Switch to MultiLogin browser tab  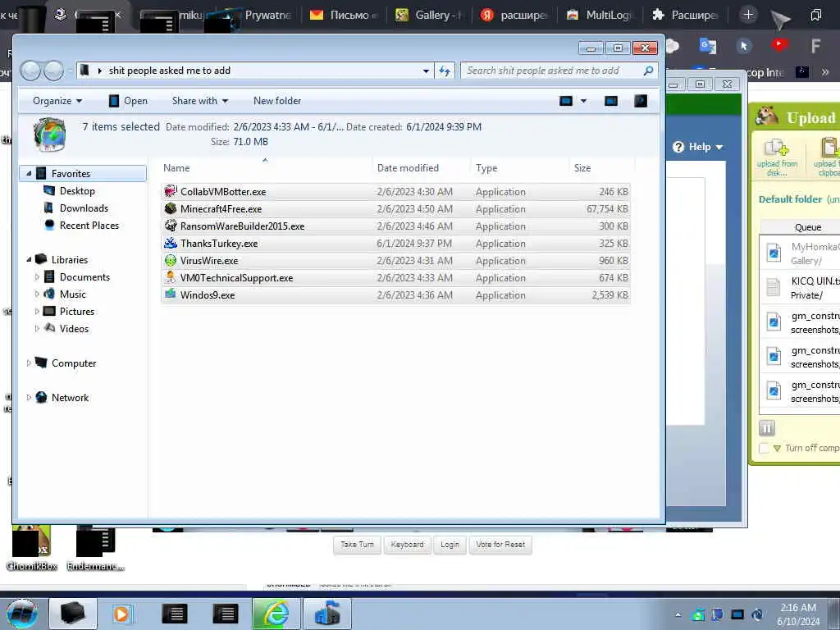(600, 15)
